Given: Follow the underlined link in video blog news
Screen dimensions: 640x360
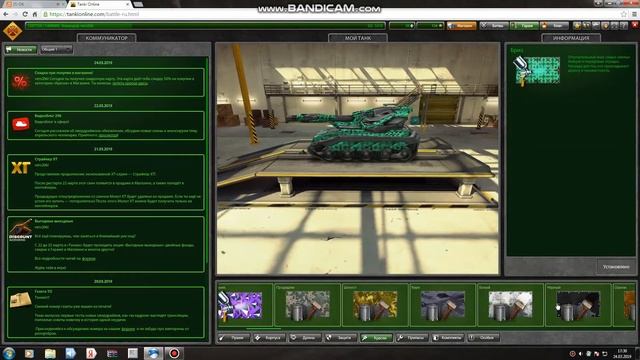Looking at the screenshot, I should tap(108, 135).
